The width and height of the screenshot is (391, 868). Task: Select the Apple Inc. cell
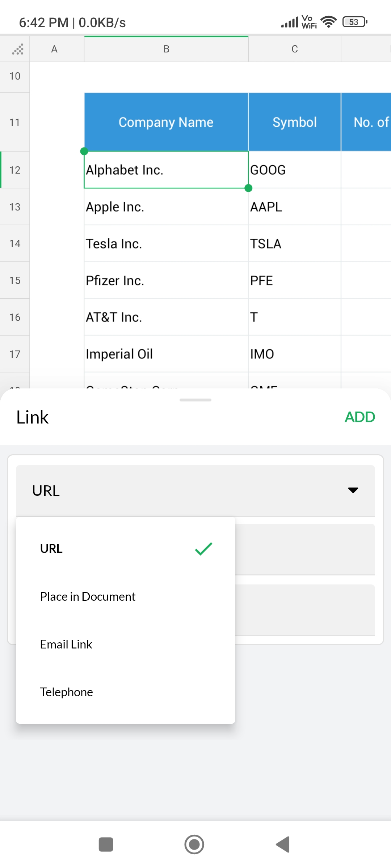tap(166, 207)
